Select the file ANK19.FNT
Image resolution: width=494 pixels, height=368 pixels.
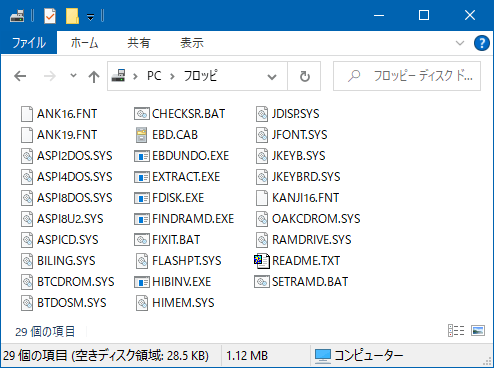59,135
